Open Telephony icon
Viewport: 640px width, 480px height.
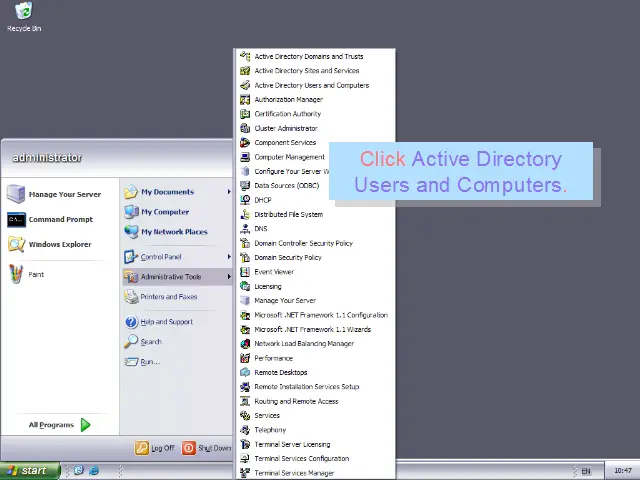245,430
